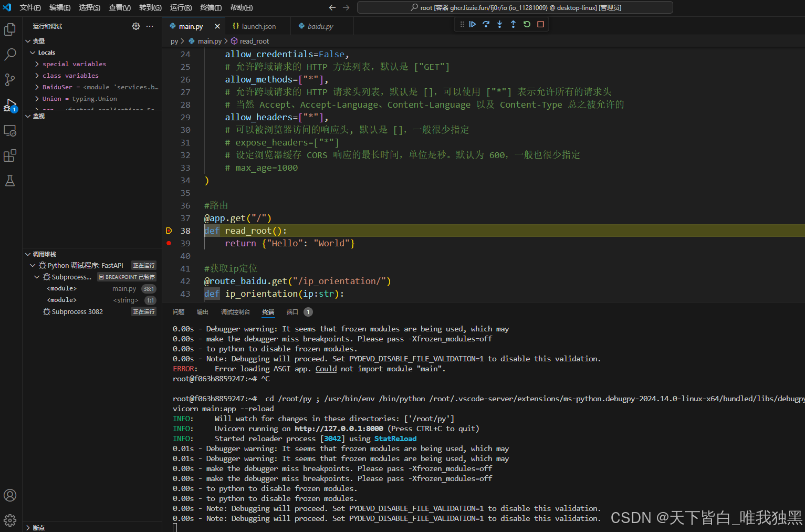Stop the running debug session

pyautogui.click(x=540, y=24)
